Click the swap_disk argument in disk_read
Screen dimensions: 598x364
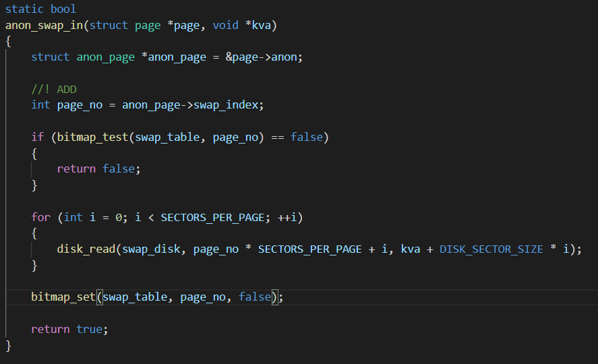click(x=151, y=249)
